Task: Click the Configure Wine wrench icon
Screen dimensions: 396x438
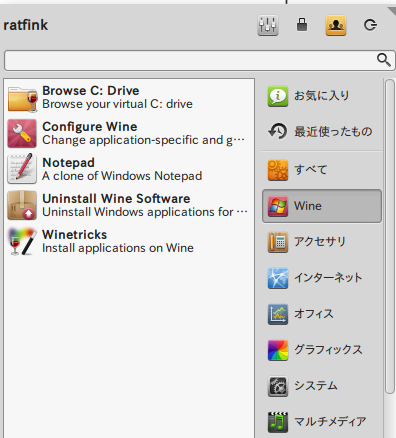Action: pyautogui.click(x=22, y=133)
